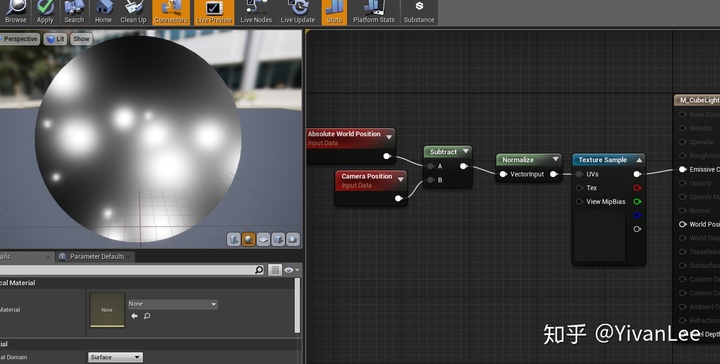
Task: Toggle Live Preview in the toolbar
Action: [214, 12]
